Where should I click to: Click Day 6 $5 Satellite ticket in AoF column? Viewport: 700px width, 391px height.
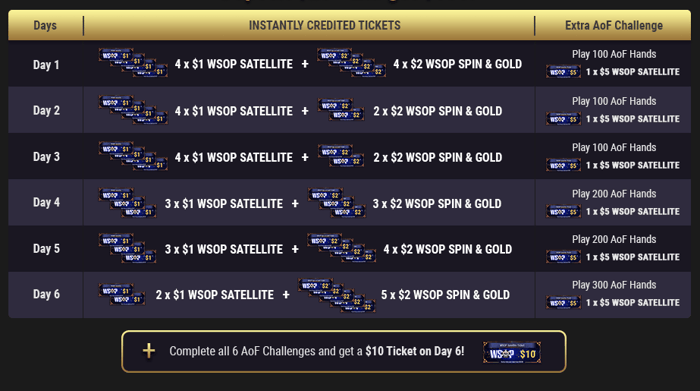pyautogui.click(x=563, y=303)
